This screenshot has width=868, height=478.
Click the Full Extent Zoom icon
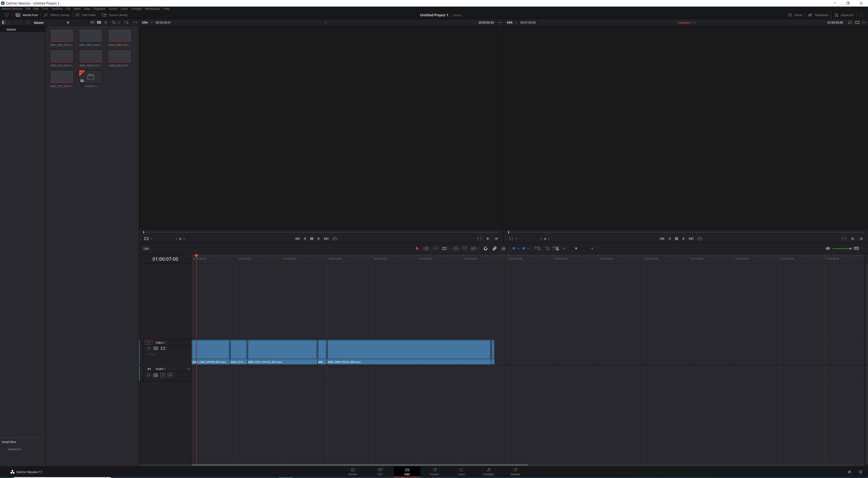(537, 248)
